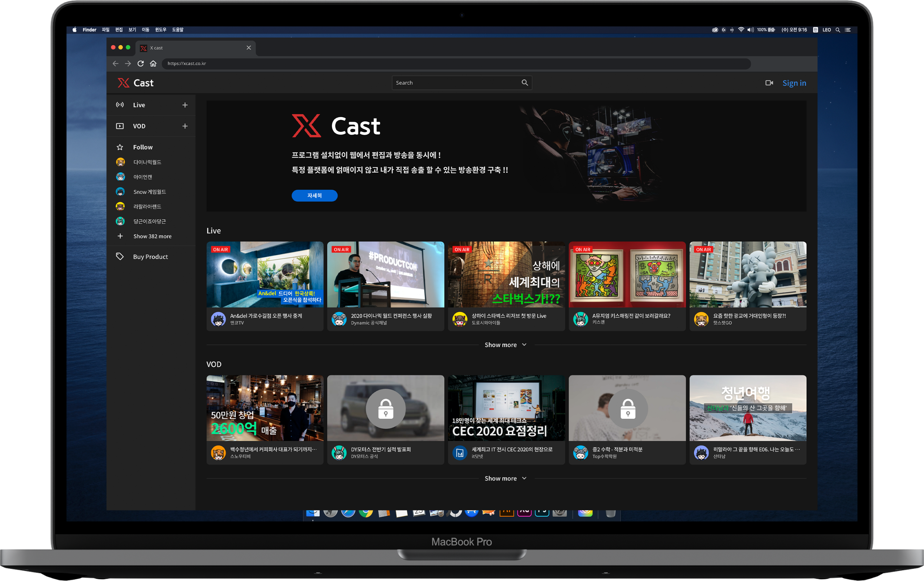Open the locked DY모터스 VOD lock icon
This screenshot has width=924, height=581.
coord(386,409)
